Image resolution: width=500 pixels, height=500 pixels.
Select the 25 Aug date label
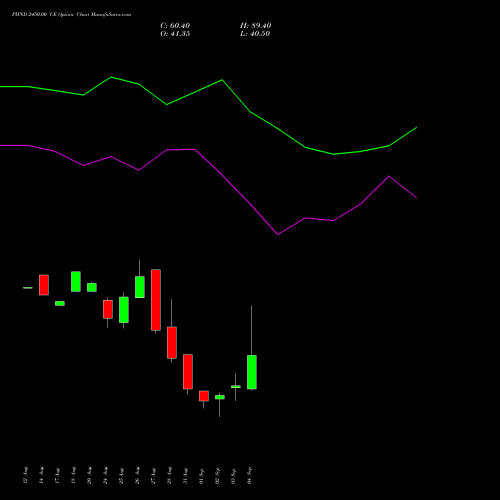coord(121,475)
